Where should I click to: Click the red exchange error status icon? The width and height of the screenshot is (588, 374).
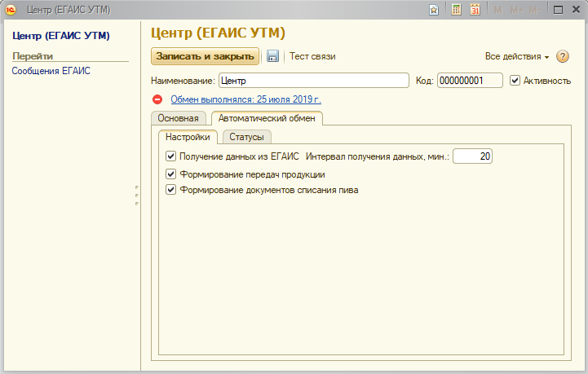click(x=157, y=99)
